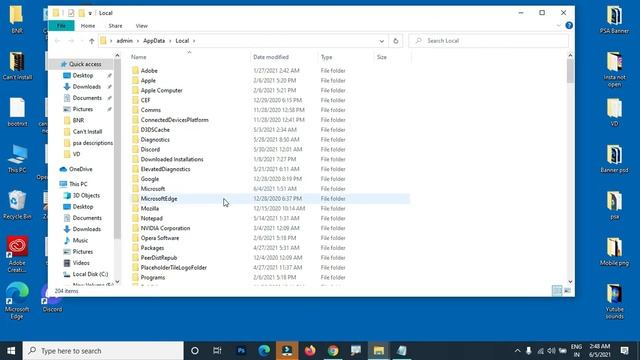Select the NVIDIA Corporation folder icon
The image size is (640, 360).
point(136,228)
